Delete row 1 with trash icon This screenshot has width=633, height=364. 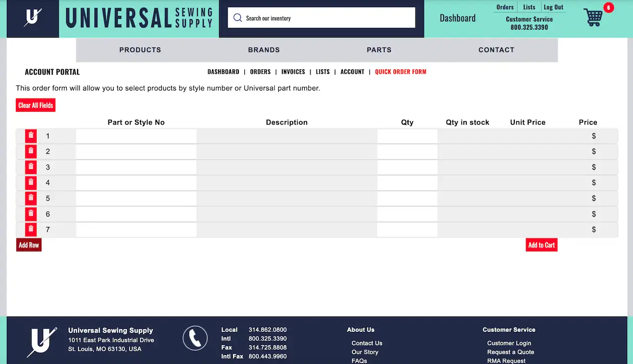(x=31, y=136)
